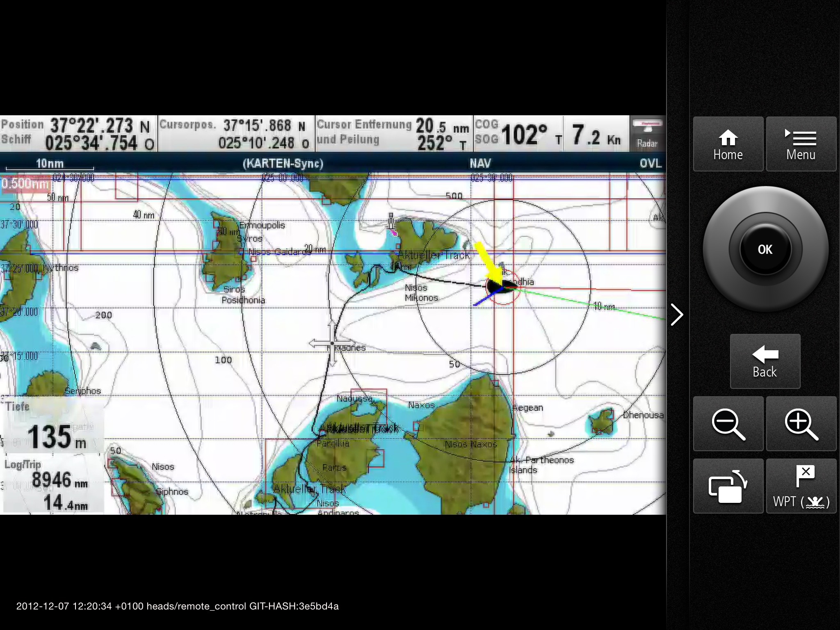Click the 0.500nm range label
This screenshot has width=840, height=630.
point(25,183)
